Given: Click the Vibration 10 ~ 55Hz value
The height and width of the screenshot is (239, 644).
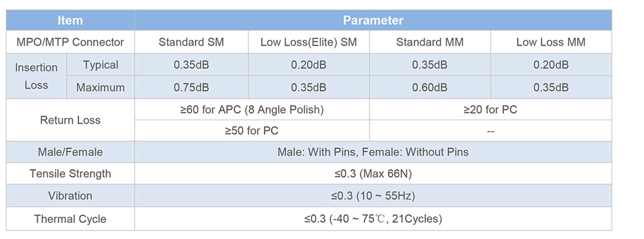Looking at the screenshot, I should coord(373,196).
